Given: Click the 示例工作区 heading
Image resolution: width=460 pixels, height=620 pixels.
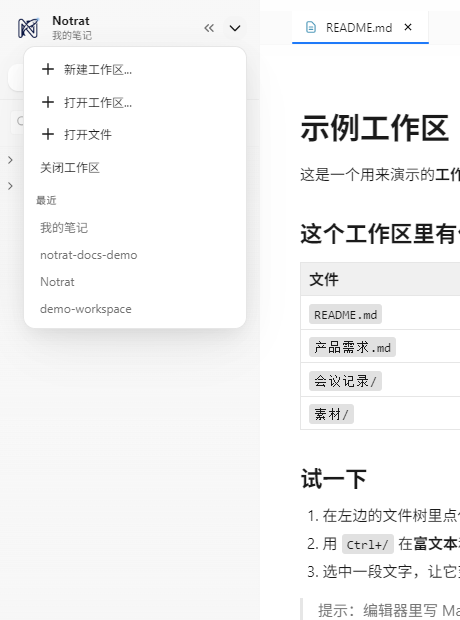Looking at the screenshot, I should (x=375, y=129).
